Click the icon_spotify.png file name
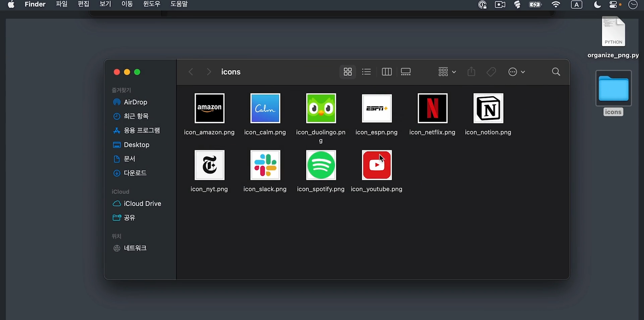Image resolution: width=644 pixels, height=320 pixels. click(321, 189)
